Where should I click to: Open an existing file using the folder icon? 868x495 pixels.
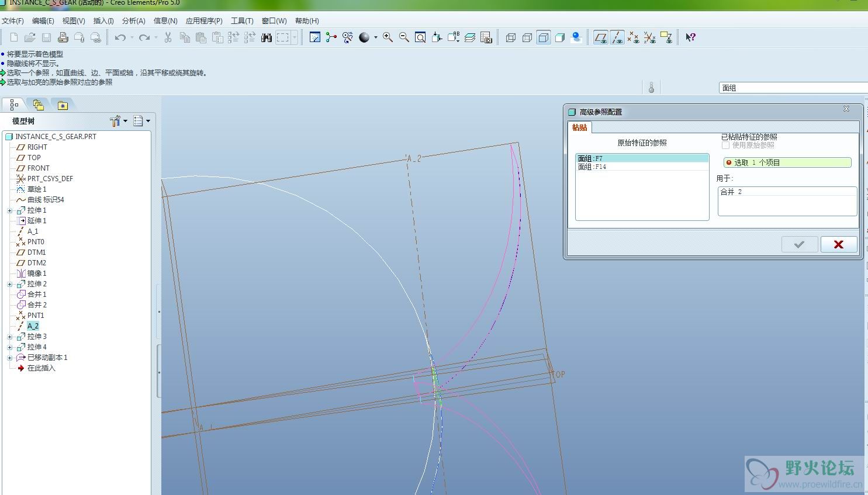tap(30, 37)
